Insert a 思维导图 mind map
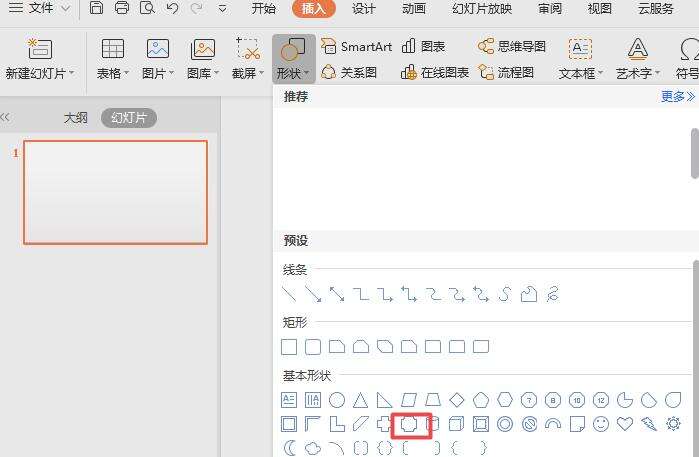The height and width of the screenshot is (457, 699). (512, 46)
